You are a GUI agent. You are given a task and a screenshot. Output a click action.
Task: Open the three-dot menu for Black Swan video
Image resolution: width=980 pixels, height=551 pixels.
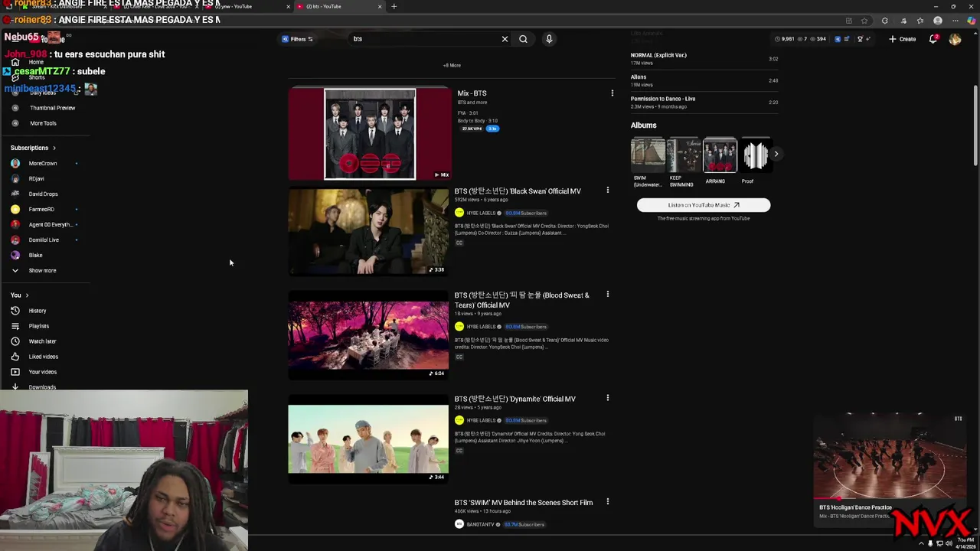click(x=608, y=191)
